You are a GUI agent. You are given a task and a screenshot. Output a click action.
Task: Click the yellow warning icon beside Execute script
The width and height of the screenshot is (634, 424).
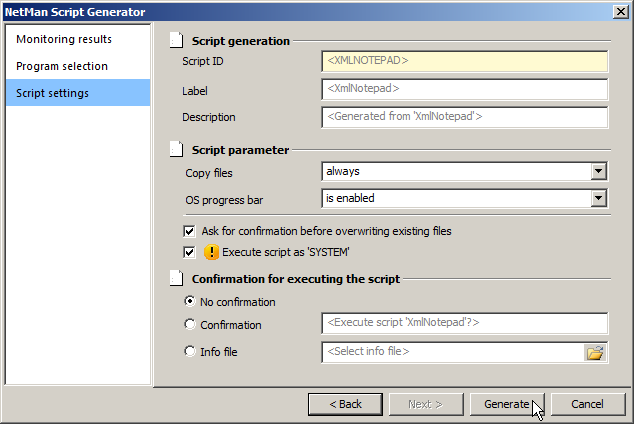pos(211,253)
